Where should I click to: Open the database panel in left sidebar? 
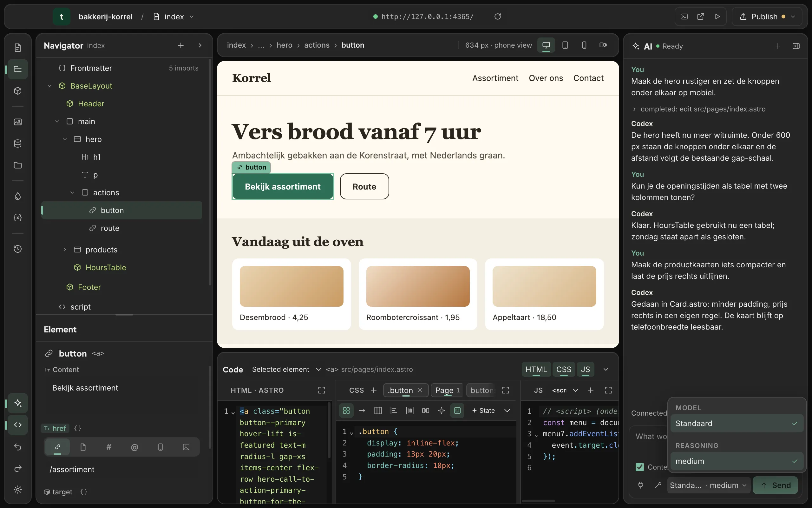(x=18, y=144)
